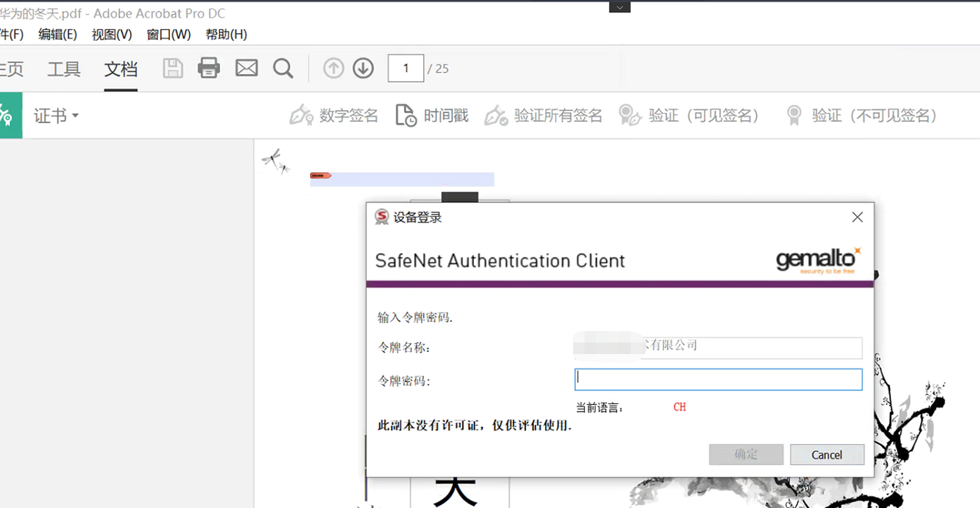Click the 数字签名 digital sign tool
The height and width of the screenshot is (508, 980).
tap(334, 115)
